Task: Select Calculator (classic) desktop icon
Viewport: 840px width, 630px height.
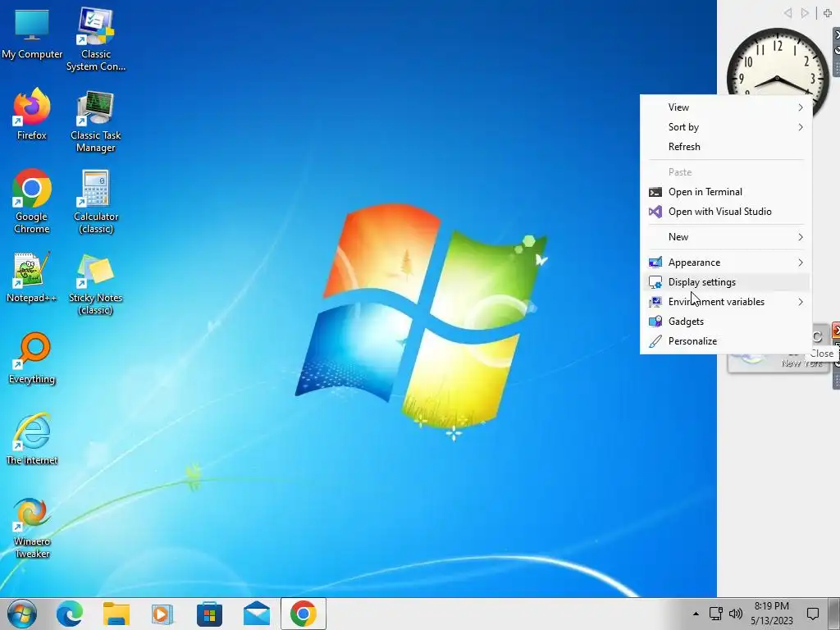Action: point(96,202)
